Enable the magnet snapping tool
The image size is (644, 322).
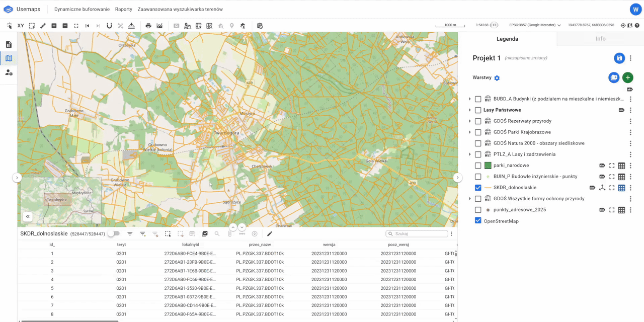pos(109,26)
